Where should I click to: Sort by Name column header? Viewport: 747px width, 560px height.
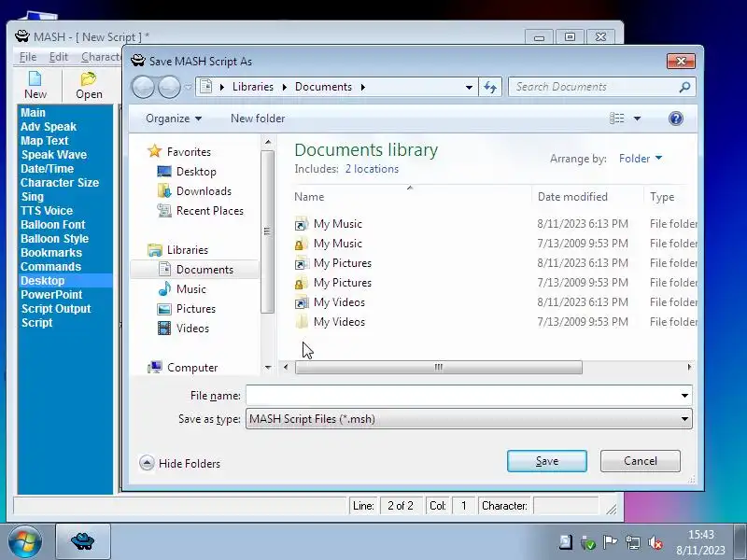click(x=309, y=197)
